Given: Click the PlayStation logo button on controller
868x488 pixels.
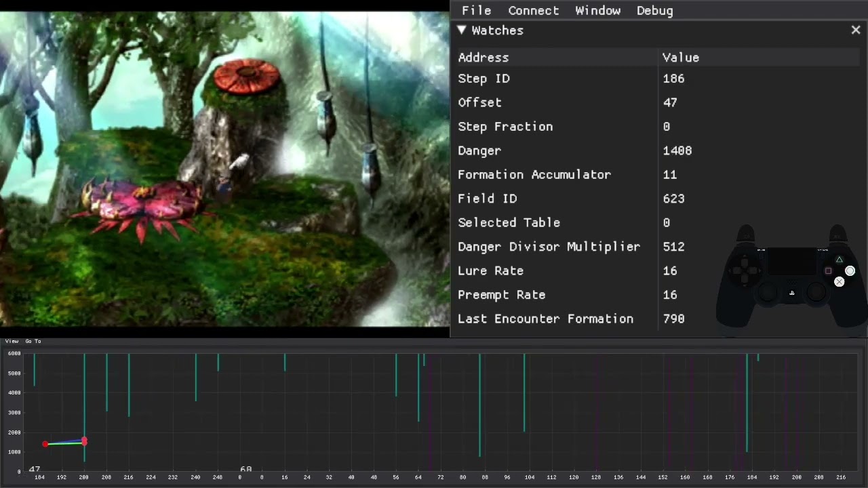Looking at the screenshot, I should 792,293.
